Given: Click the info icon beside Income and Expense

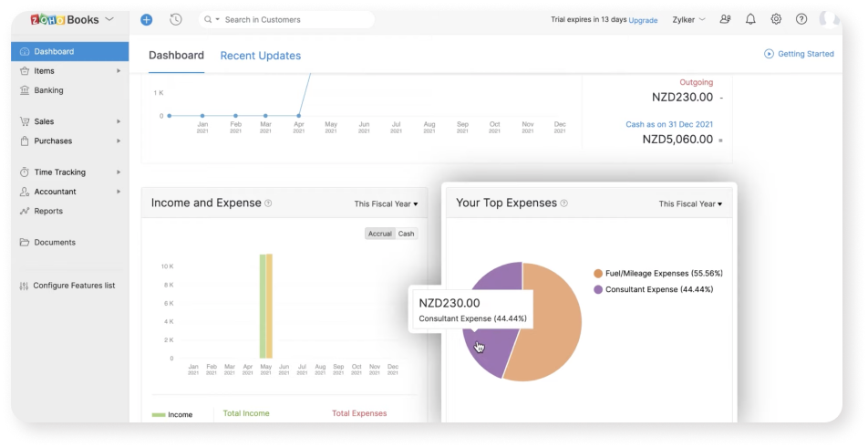Looking at the screenshot, I should click(x=268, y=203).
